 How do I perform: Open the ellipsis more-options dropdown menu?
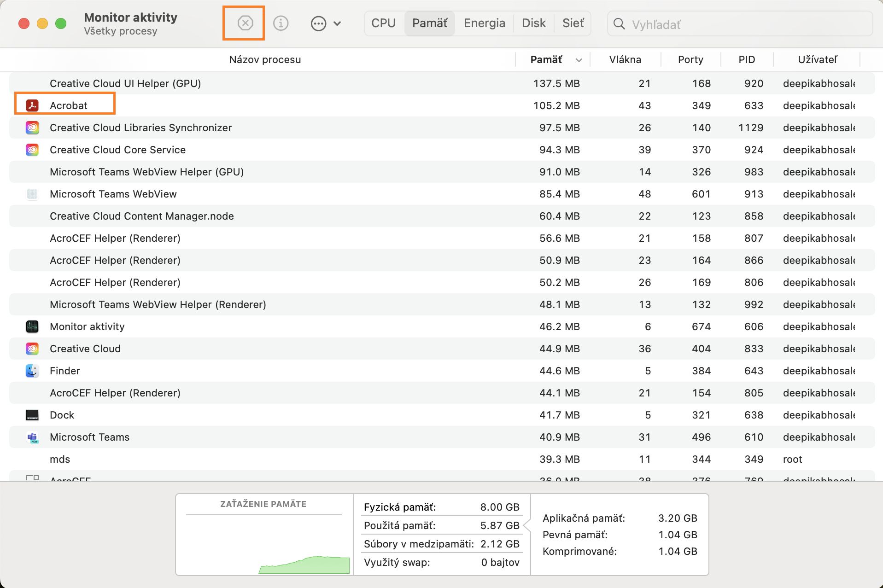325,23
